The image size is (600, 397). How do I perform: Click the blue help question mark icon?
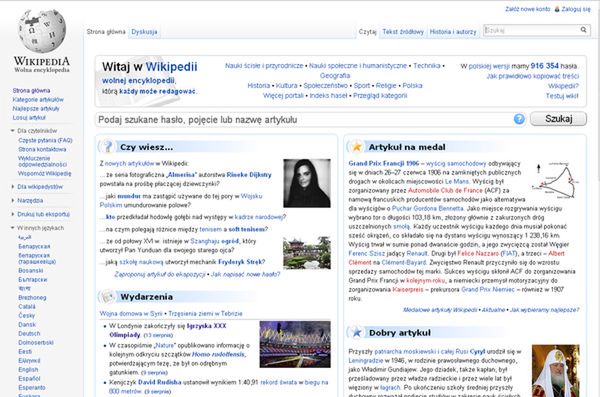coord(519,119)
